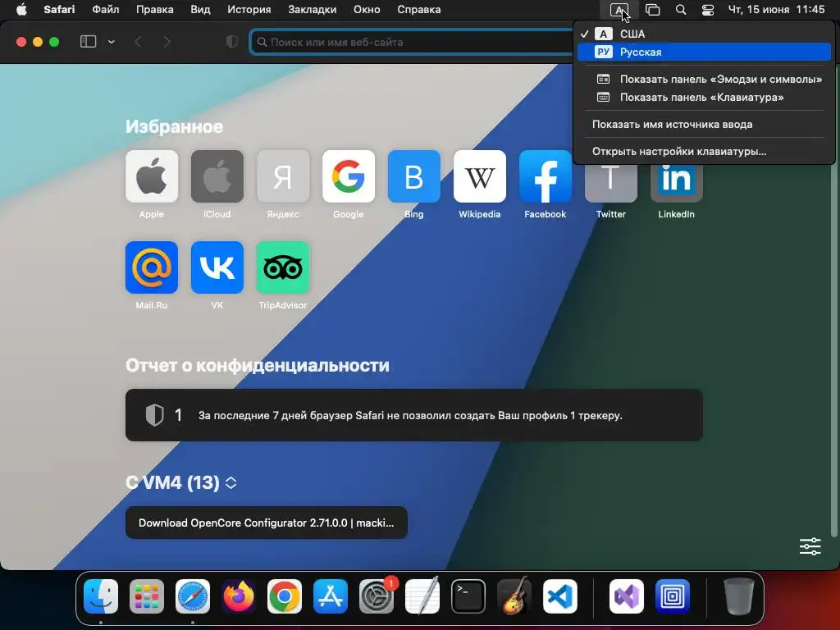Open the privacy report banner
Screen dimensions: 840x630
[414, 415]
